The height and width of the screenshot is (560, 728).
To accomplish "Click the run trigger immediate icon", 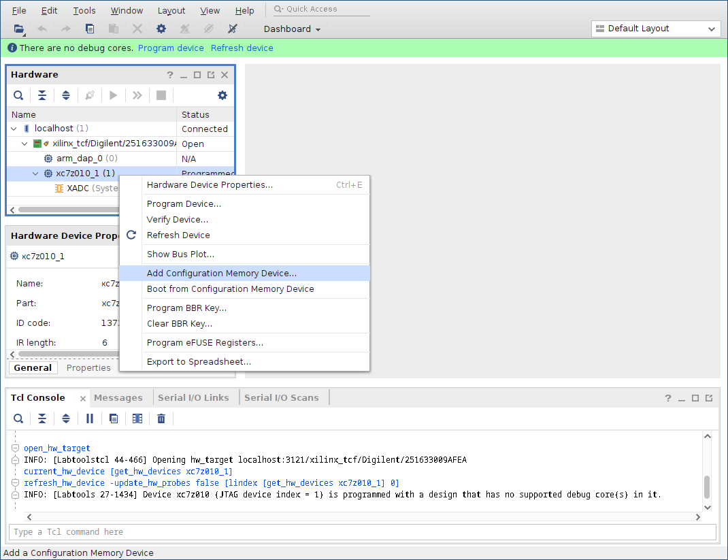I will [137, 95].
